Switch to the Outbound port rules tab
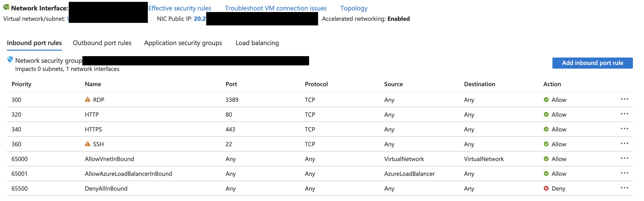 pyautogui.click(x=102, y=43)
